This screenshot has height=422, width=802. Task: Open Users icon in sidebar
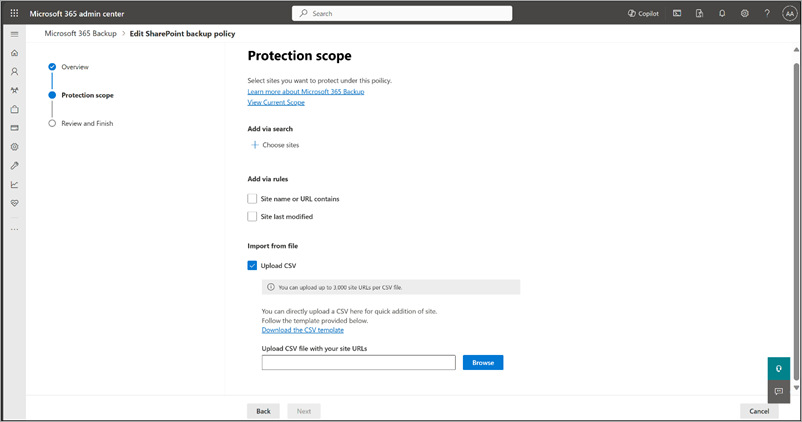click(14, 72)
